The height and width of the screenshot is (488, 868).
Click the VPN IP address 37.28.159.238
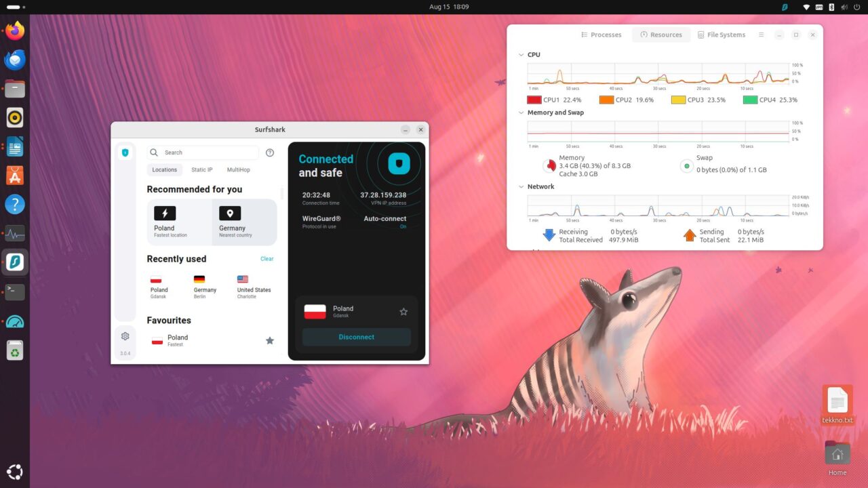[383, 195]
